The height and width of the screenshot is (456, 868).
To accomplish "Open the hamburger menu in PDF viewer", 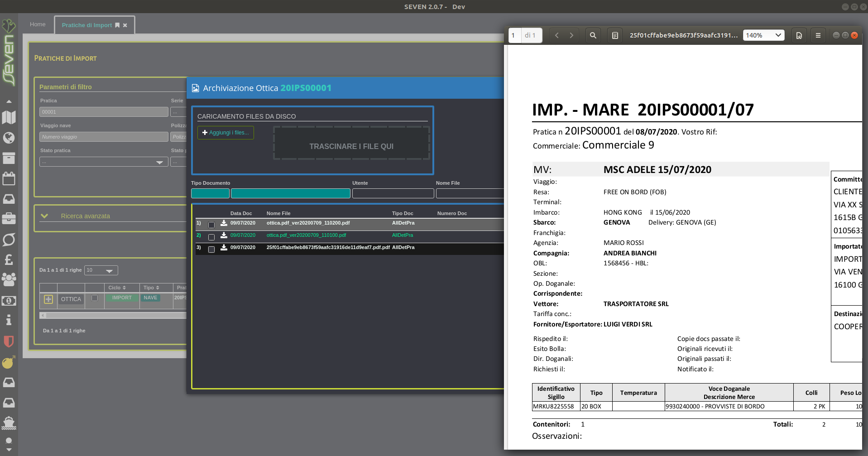I will [818, 35].
